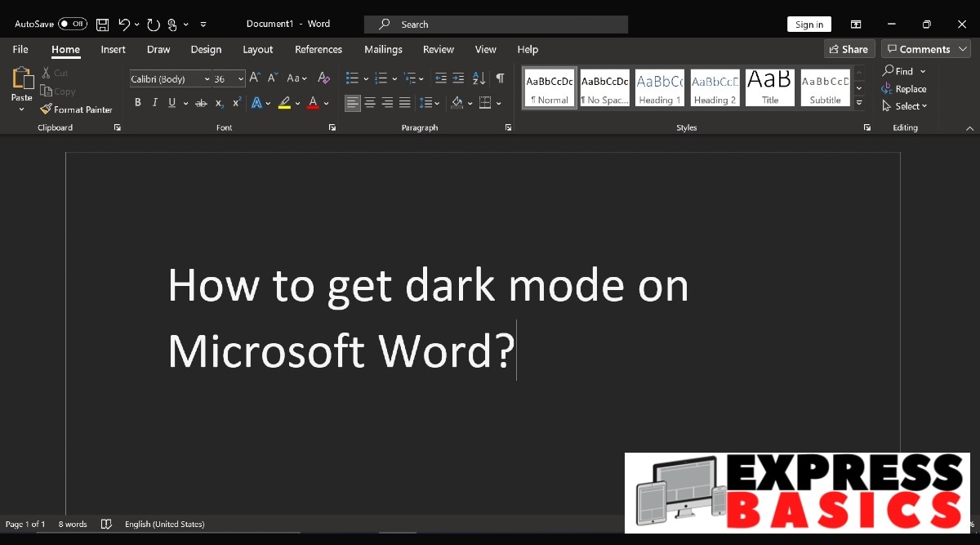The height and width of the screenshot is (545, 980).
Task: Click the Share button
Action: click(849, 49)
